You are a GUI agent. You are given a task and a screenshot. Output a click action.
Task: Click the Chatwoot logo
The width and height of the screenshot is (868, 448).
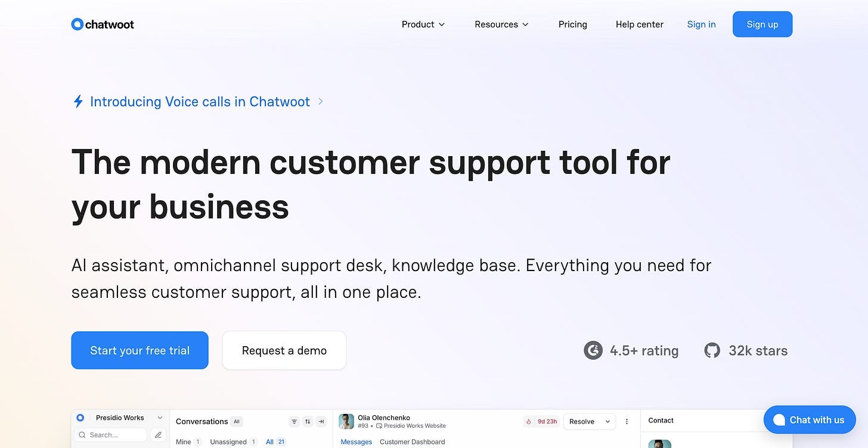103,24
